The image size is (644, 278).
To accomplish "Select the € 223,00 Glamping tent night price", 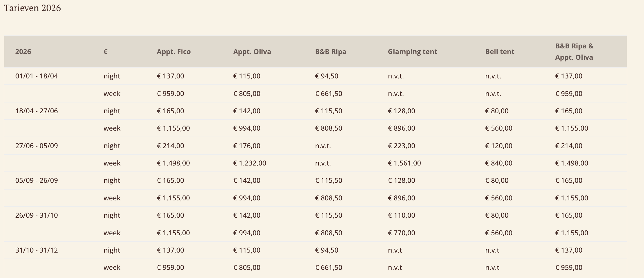I will point(401,146).
